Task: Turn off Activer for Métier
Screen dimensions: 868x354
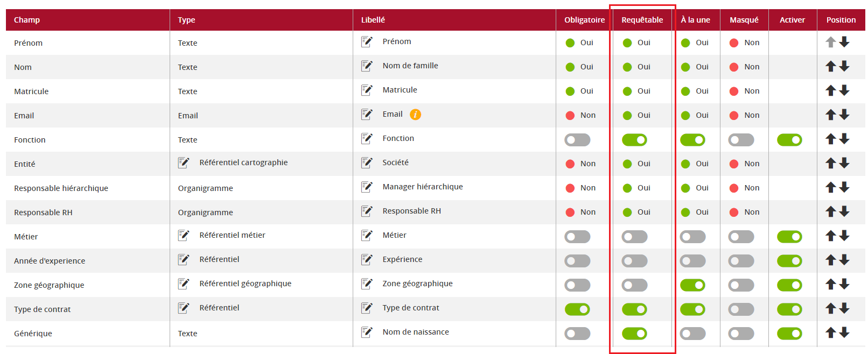Action: point(789,237)
